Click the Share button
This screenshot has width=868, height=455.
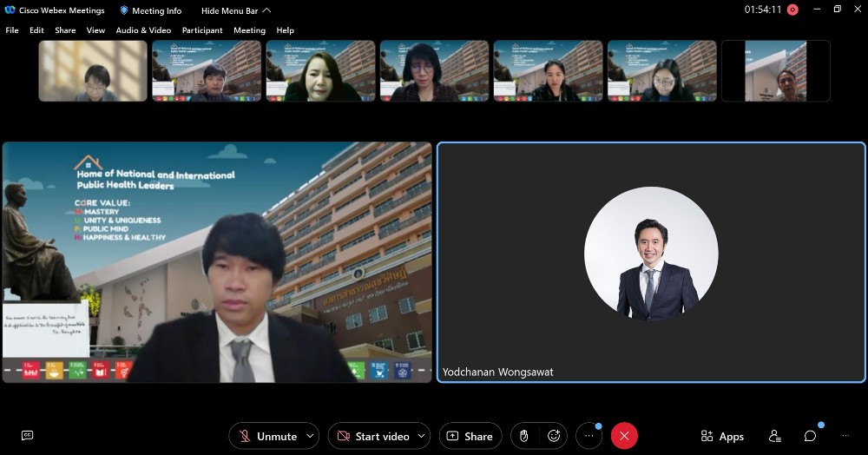(x=470, y=436)
